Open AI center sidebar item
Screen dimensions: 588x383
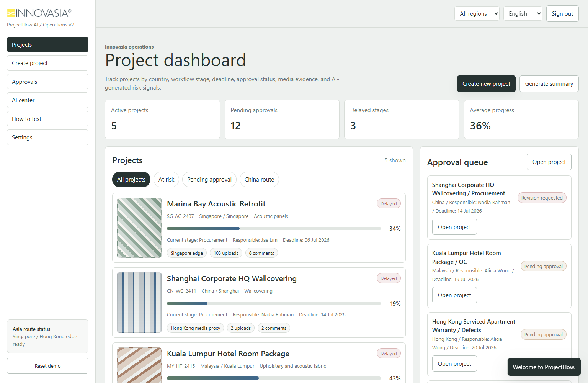click(47, 100)
